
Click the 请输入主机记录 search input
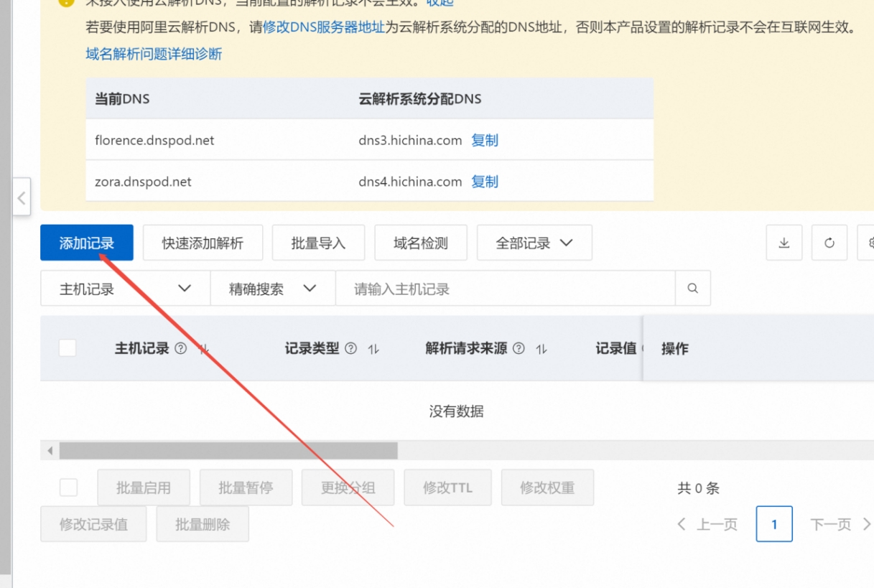[505, 289]
